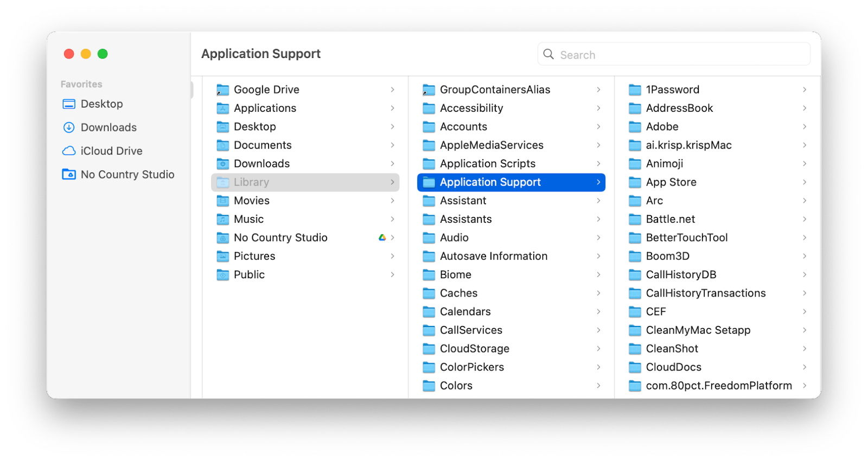Select the App Store folder

point(671,182)
